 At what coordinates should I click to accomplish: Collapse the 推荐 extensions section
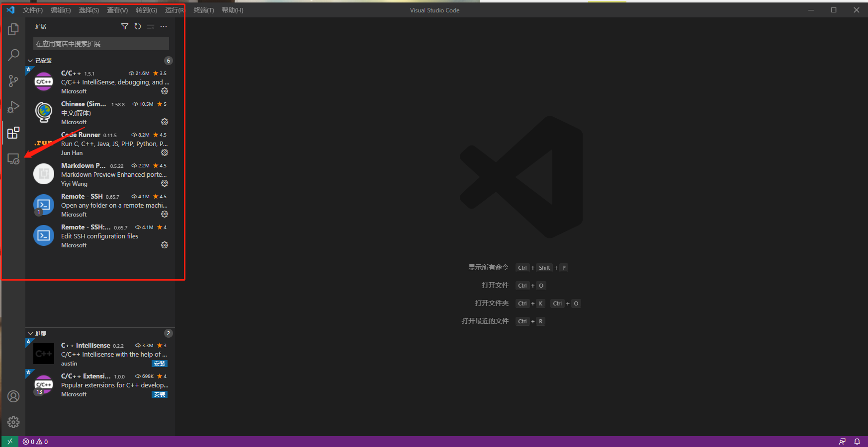click(40, 333)
